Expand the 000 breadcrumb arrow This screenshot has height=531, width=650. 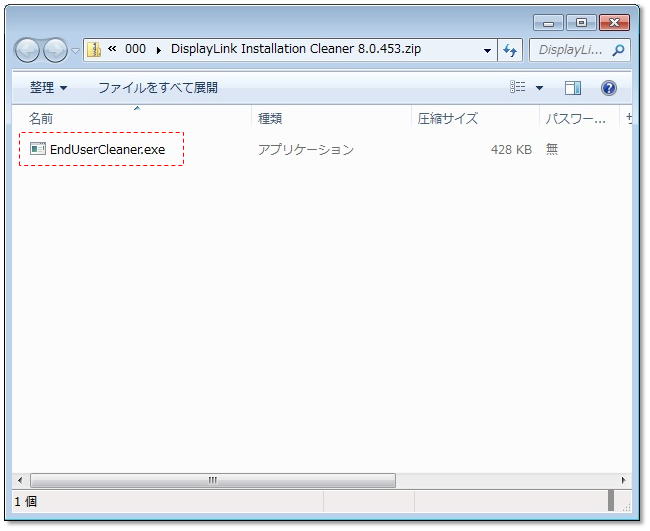(159, 50)
